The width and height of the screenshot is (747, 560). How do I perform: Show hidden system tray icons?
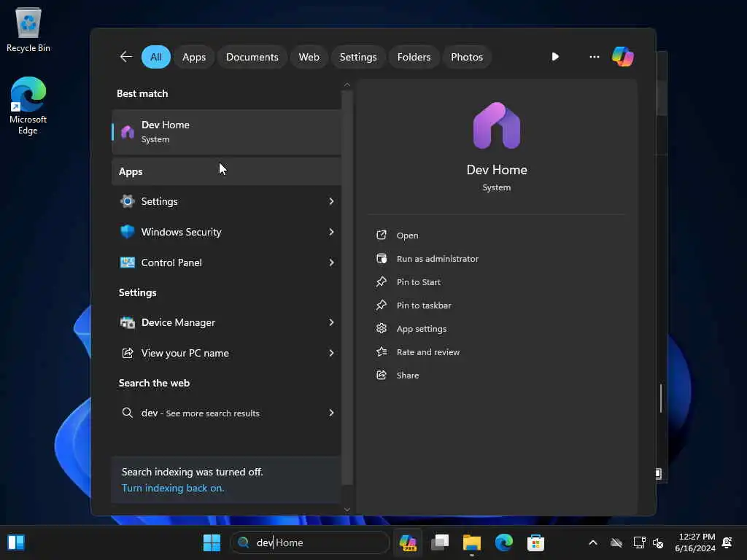[592, 542]
